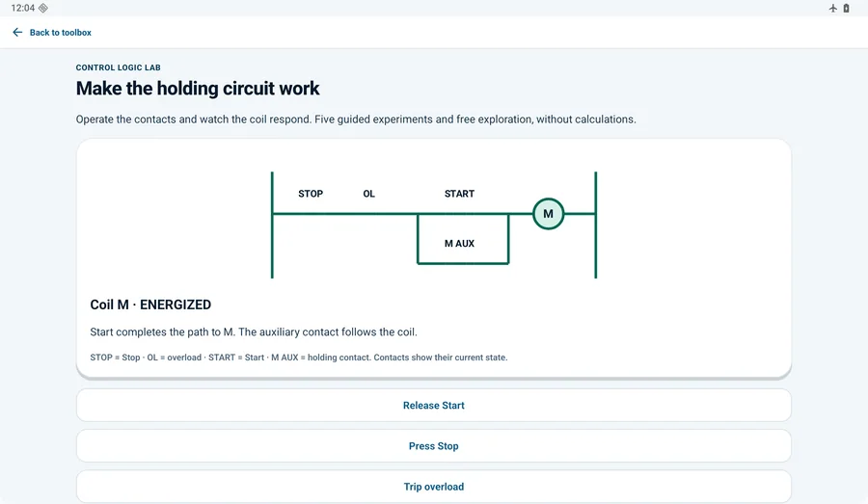Click the M AUX holding contact label
868x504 pixels.
point(459,244)
